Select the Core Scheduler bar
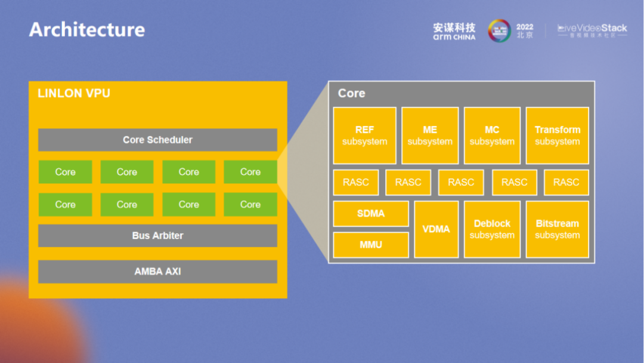Image resolution: width=644 pixels, height=363 pixels. tap(157, 140)
